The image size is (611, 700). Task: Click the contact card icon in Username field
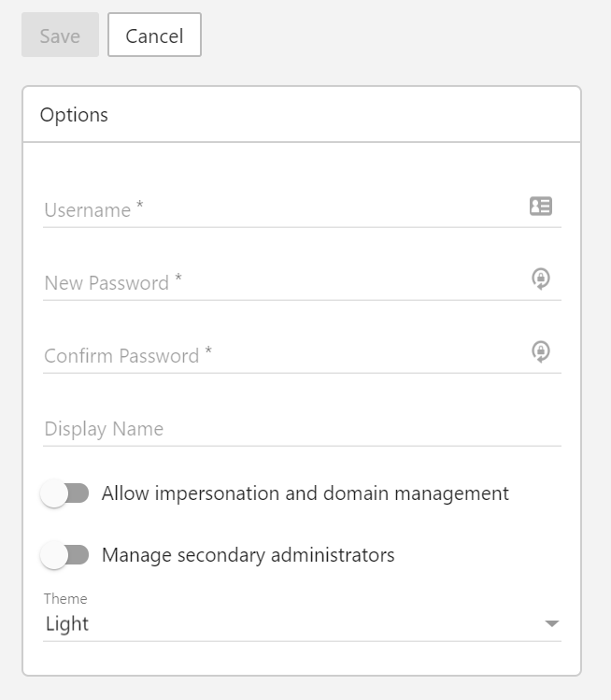[540, 207]
